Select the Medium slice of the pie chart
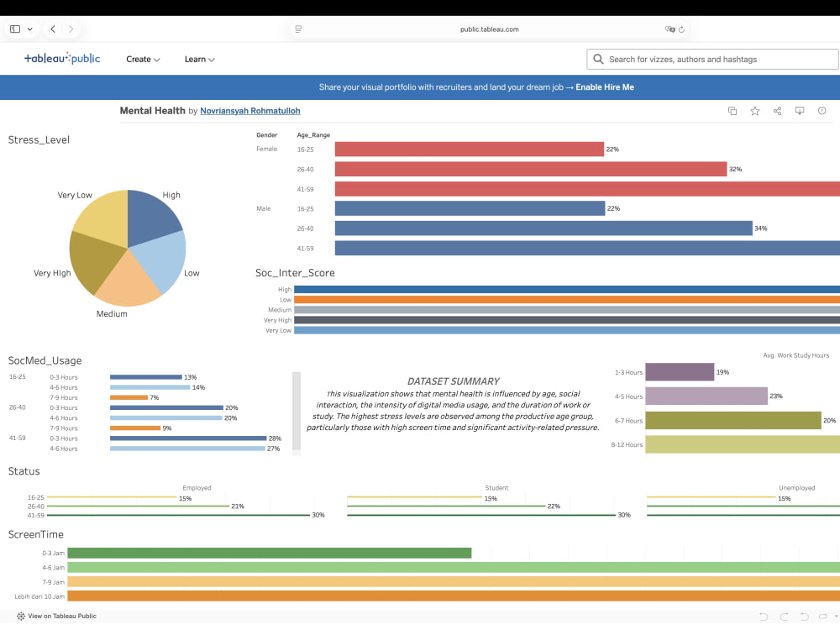840x630 pixels. click(x=128, y=281)
